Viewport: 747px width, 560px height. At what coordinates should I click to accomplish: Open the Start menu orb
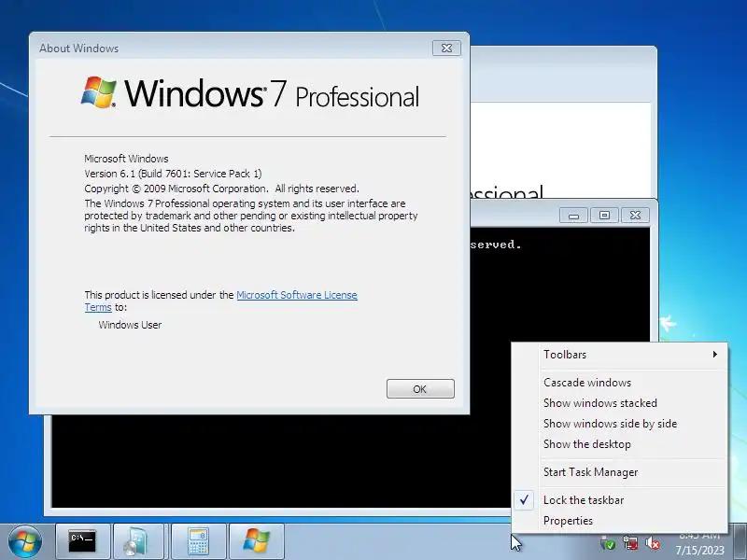click(25, 542)
